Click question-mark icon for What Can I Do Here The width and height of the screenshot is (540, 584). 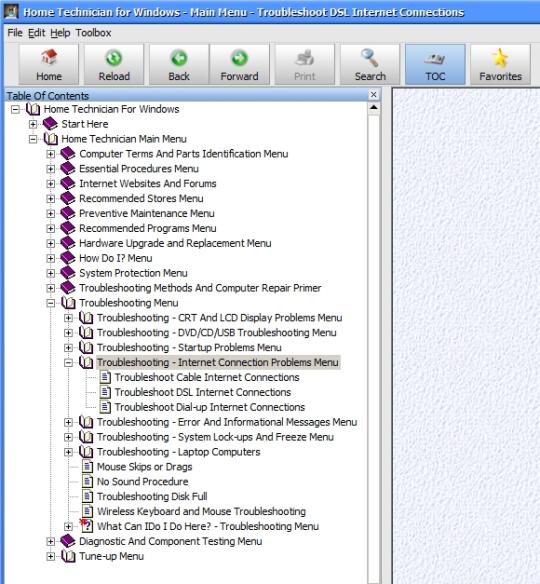[86, 526]
